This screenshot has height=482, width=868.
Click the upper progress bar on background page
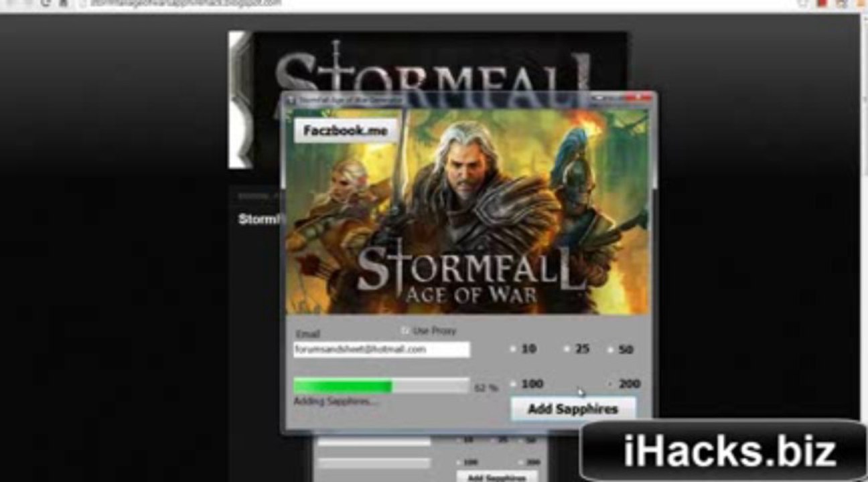coord(374,441)
